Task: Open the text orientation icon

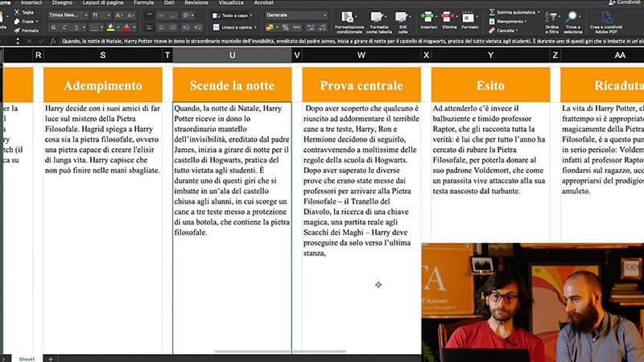Action: click(186, 15)
